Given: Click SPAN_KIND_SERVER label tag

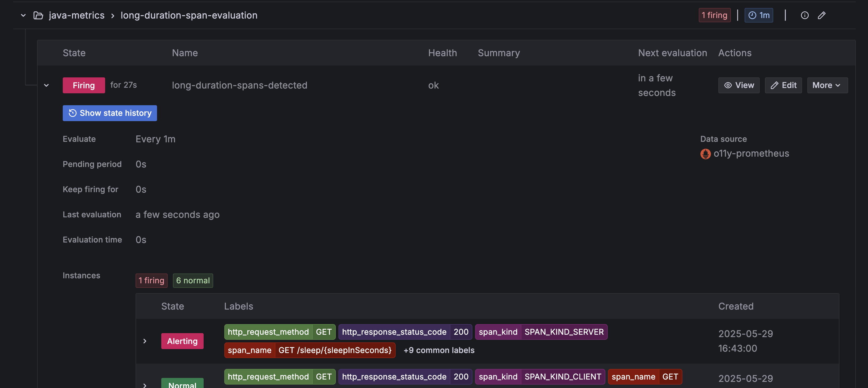Looking at the screenshot, I should (541, 332).
